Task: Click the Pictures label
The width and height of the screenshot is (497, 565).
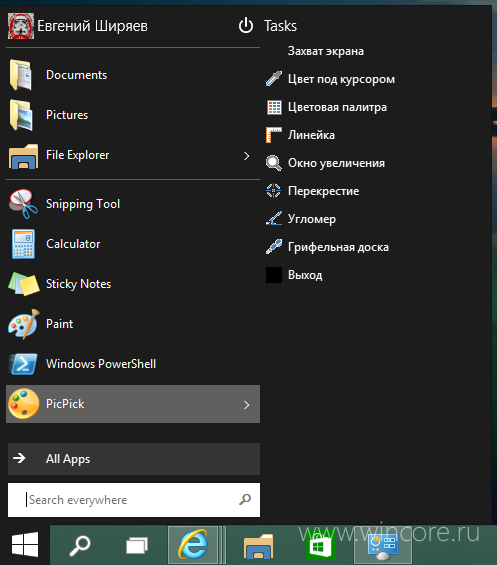Action: point(67,115)
